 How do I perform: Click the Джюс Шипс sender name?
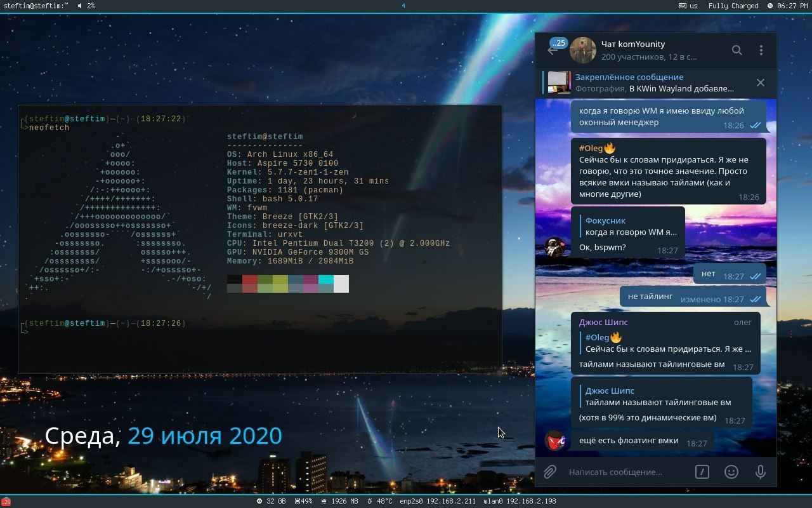click(603, 322)
